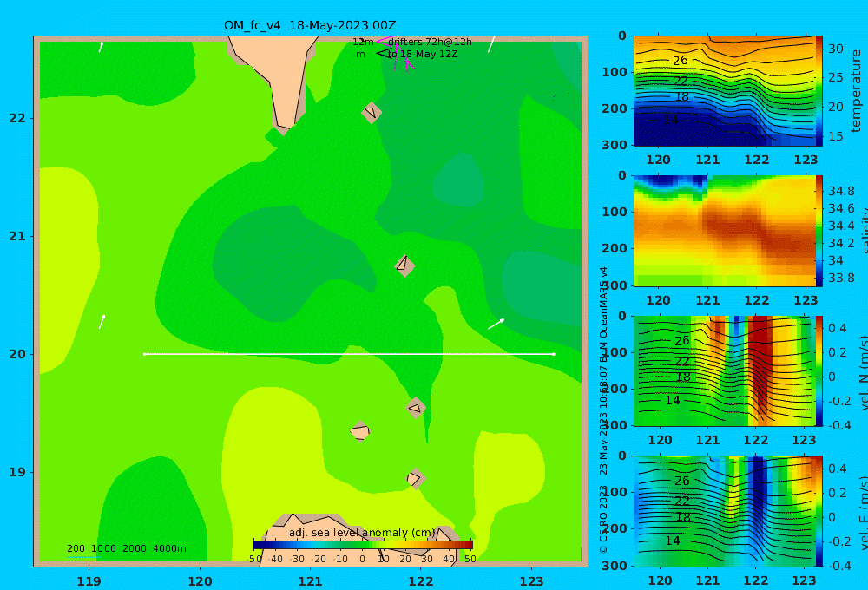Click the northward velocity section plot

coord(724,371)
